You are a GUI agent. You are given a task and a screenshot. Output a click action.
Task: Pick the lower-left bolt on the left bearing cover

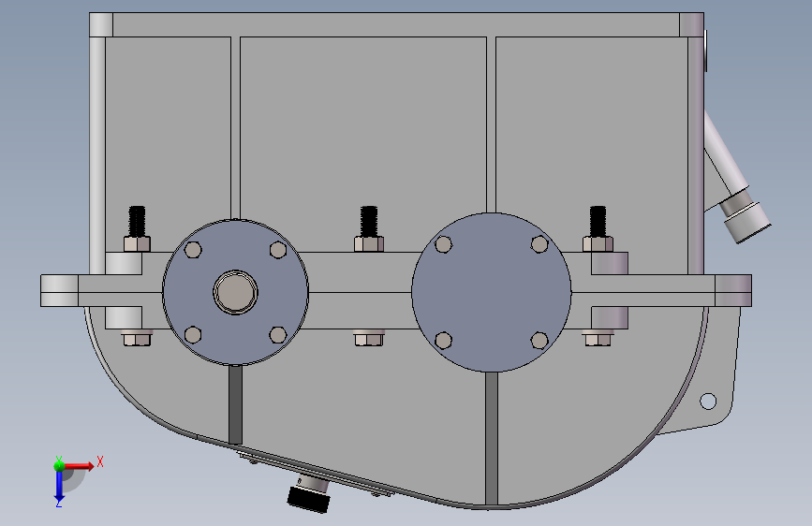click(x=193, y=335)
